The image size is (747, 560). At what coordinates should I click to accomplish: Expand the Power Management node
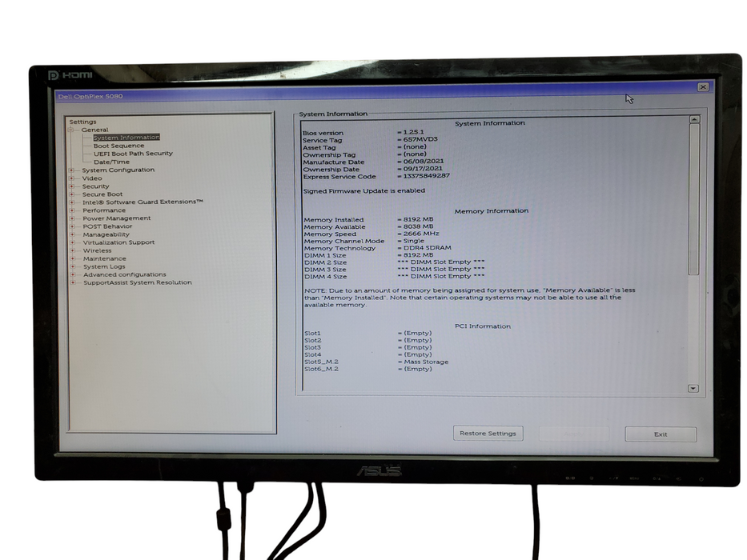click(x=72, y=218)
